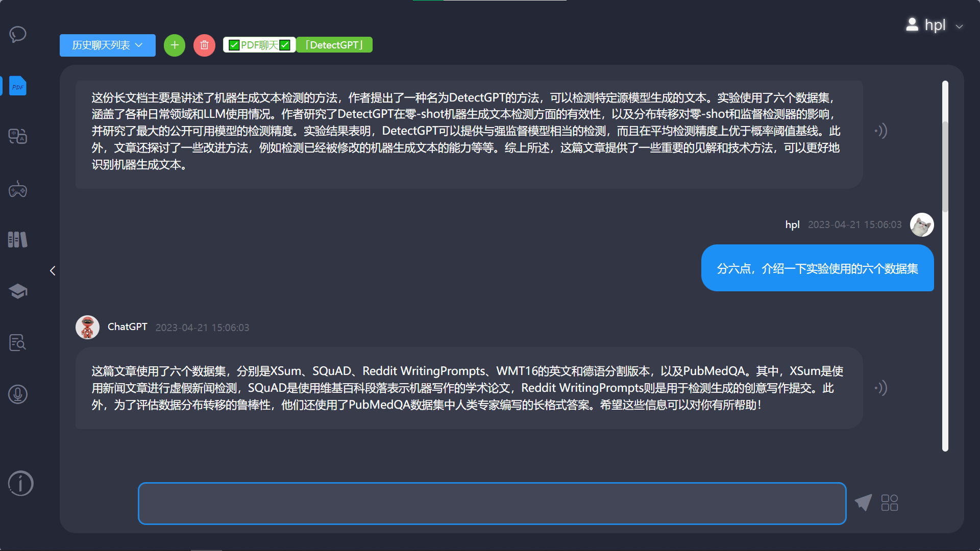
Task: Open the hpl user account dropdown
Action: [935, 25]
